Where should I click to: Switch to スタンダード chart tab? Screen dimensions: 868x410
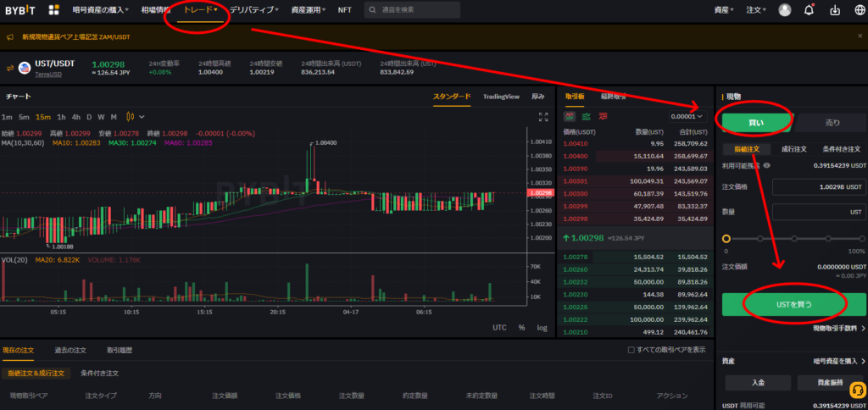tap(452, 97)
